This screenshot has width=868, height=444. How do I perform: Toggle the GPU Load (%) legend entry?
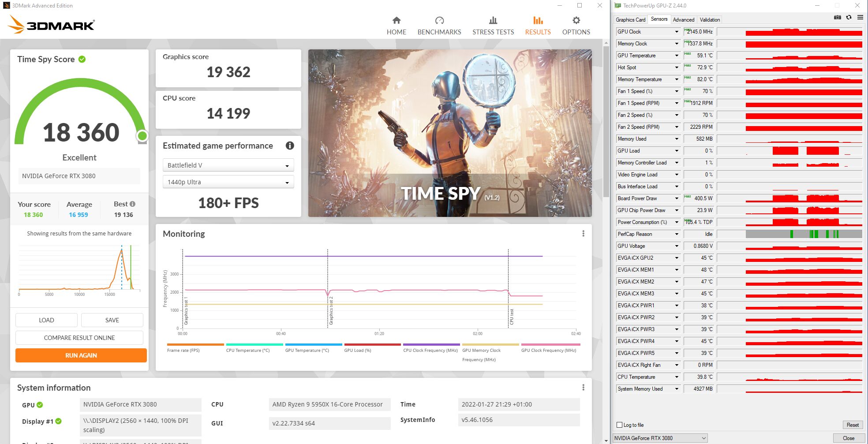[373, 348]
